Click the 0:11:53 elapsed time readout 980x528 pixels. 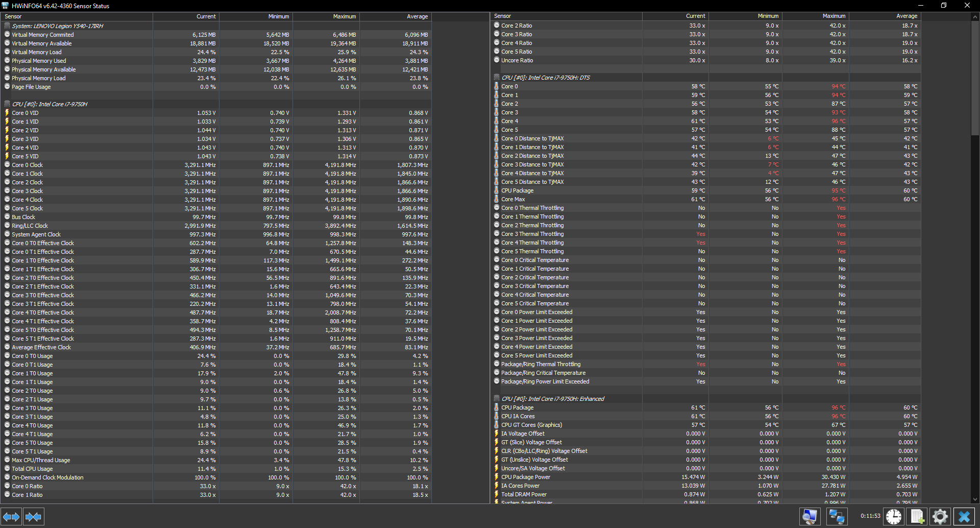click(870, 516)
